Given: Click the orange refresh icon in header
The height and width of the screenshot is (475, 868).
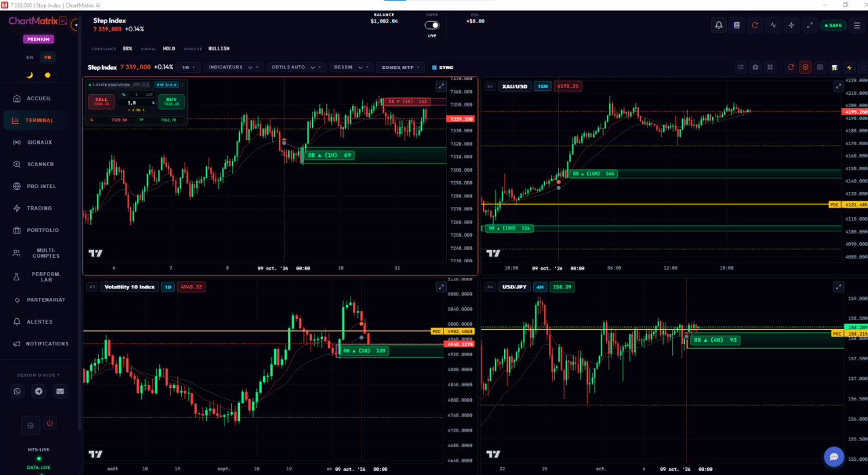Looking at the screenshot, I should pyautogui.click(x=755, y=26).
